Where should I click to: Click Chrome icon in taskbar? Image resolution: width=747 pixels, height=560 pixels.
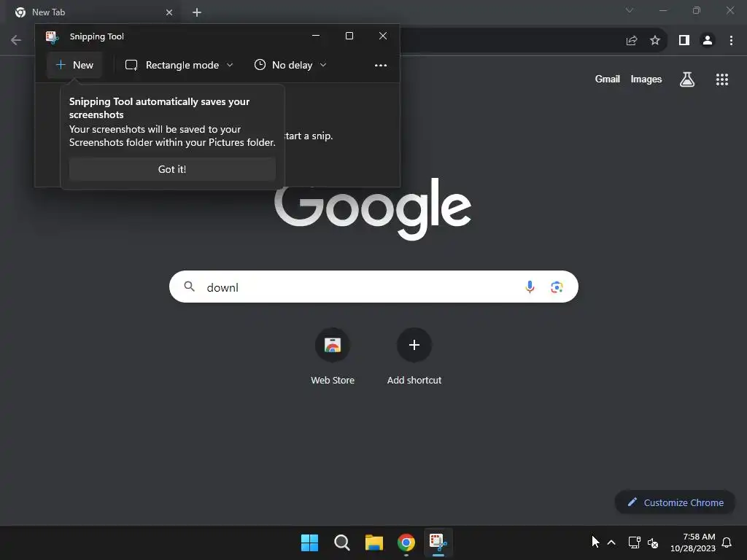(x=406, y=542)
